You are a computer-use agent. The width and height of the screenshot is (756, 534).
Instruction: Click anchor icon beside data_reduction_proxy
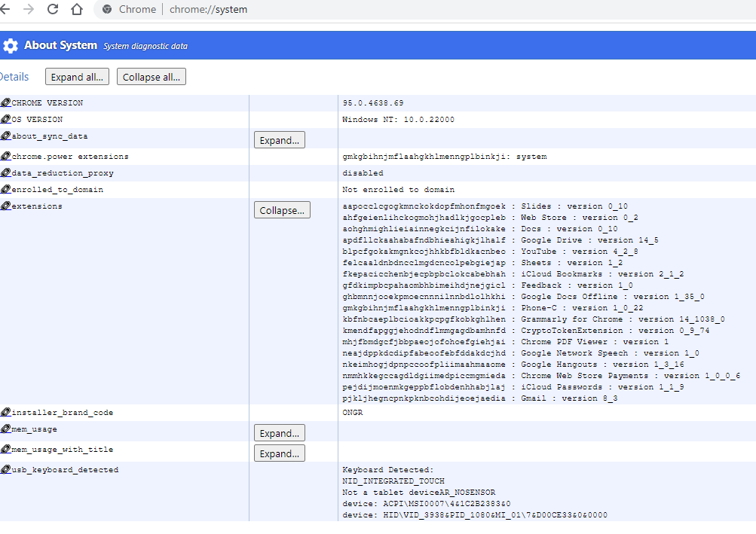click(6, 172)
